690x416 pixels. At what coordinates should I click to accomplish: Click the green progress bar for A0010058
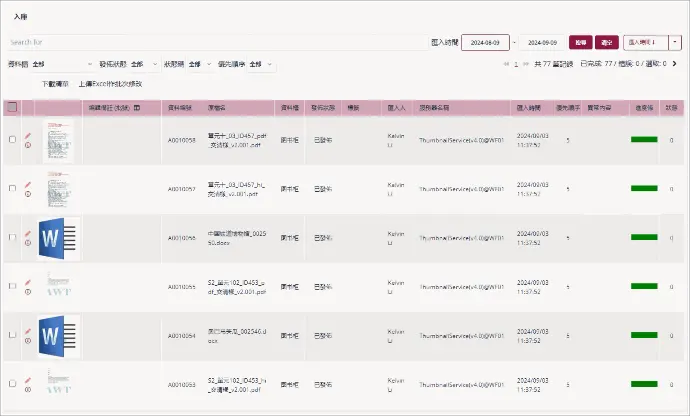click(x=643, y=140)
